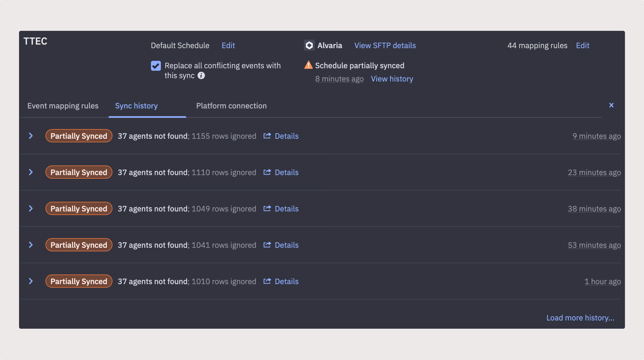This screenshot has height=360, width=644.
Task: Expand the sync entry from 23 minutes ago
Action: [31, 172]
